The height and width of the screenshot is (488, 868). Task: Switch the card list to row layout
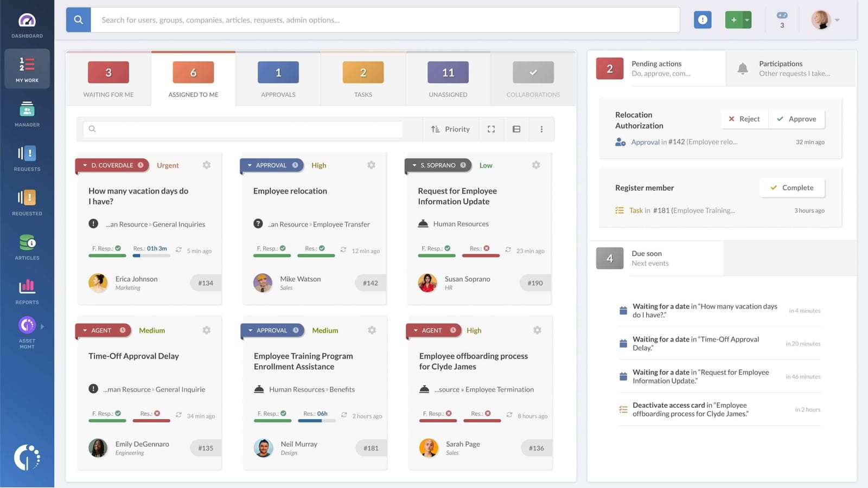(x=516, y=129)
